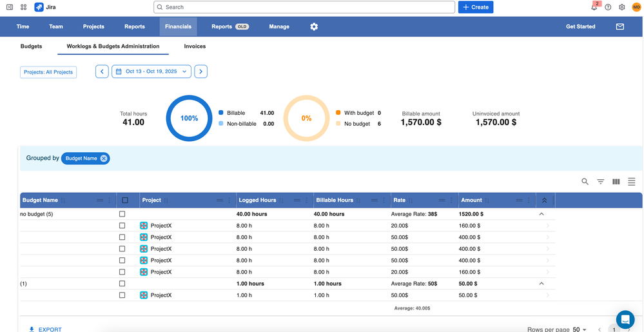Open the notifications bell icon
This screenshot has width=644, height=332.
594,7
